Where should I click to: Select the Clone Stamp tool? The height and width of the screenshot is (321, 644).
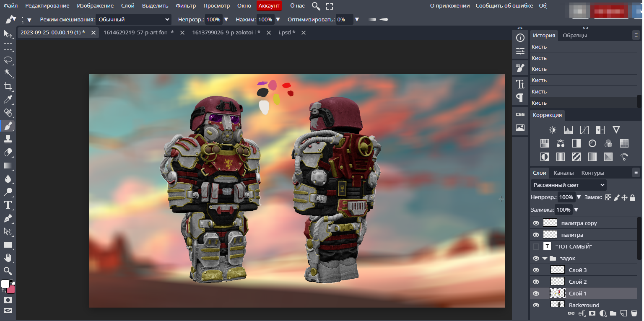pos(8,139)
